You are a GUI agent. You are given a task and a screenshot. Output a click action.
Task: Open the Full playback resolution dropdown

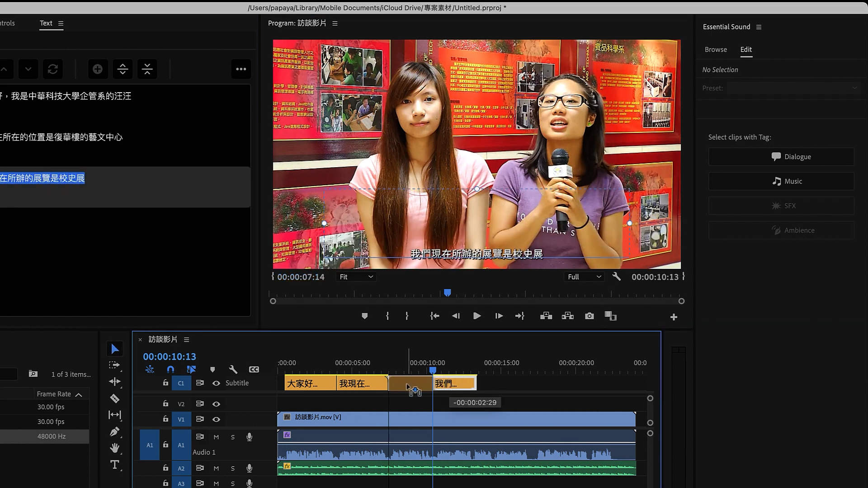(584, 277)
